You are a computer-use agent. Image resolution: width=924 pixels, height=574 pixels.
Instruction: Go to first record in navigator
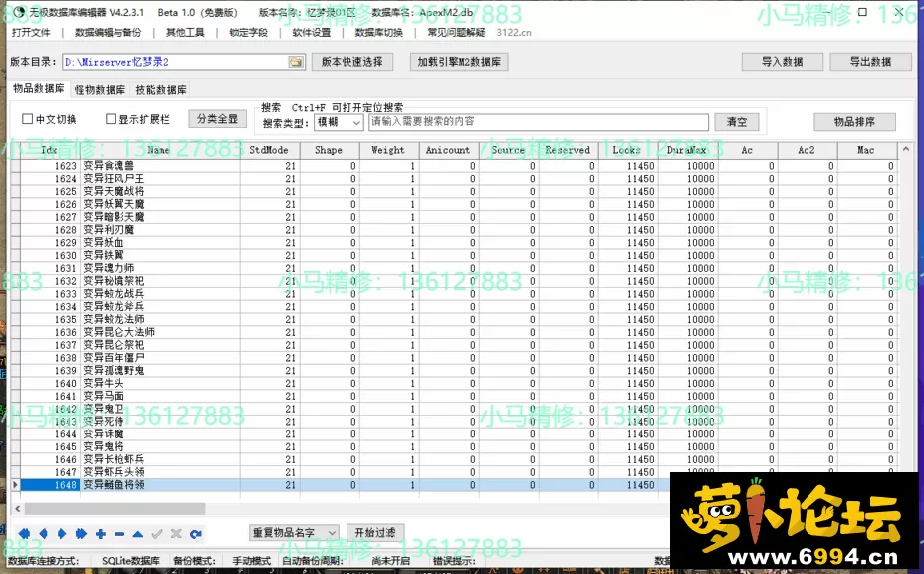tap(25, 534)
